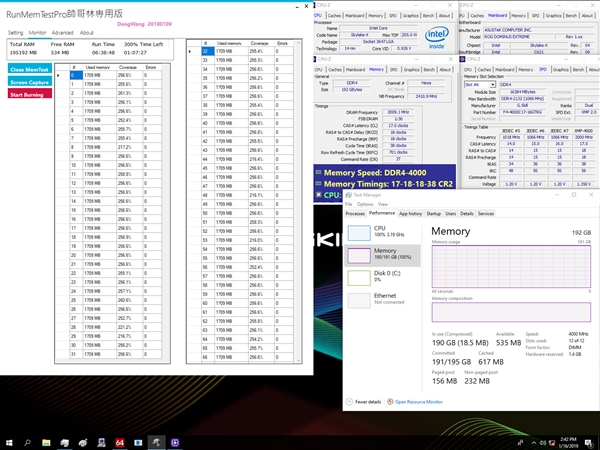Image resolution: width=600 pixels, height=450 pixels.
Task: Click the Close MemTest button
Action: tap(29, 69)
